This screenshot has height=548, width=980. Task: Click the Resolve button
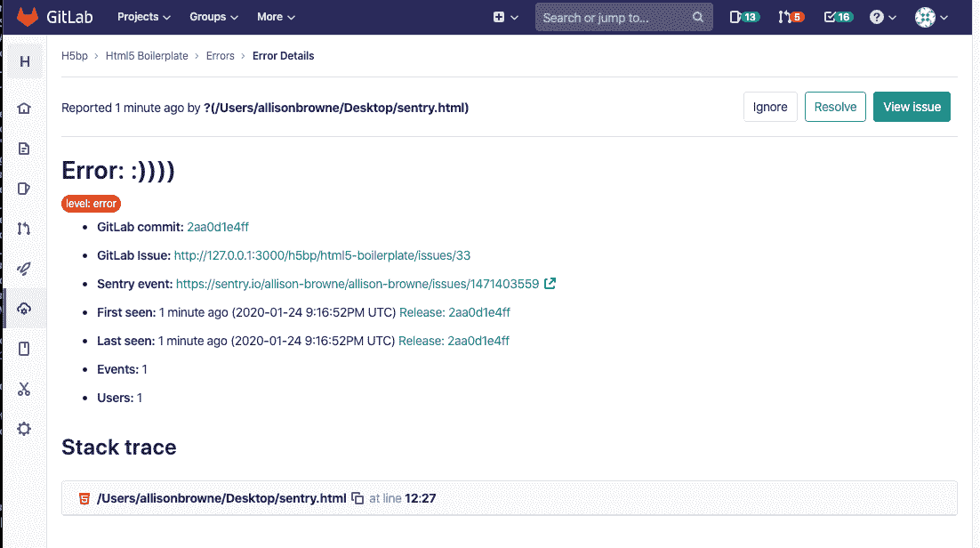pyautogui.click(x=834, y=106)
